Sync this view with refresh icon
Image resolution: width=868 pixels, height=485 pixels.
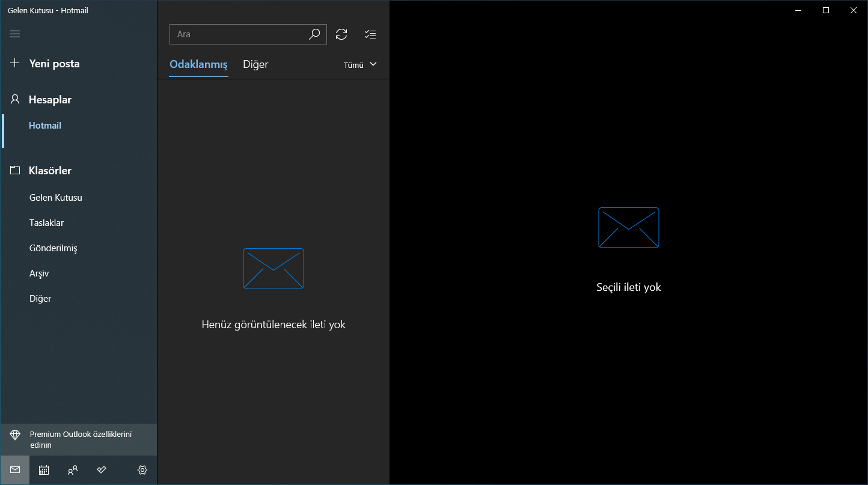[341, 34]
